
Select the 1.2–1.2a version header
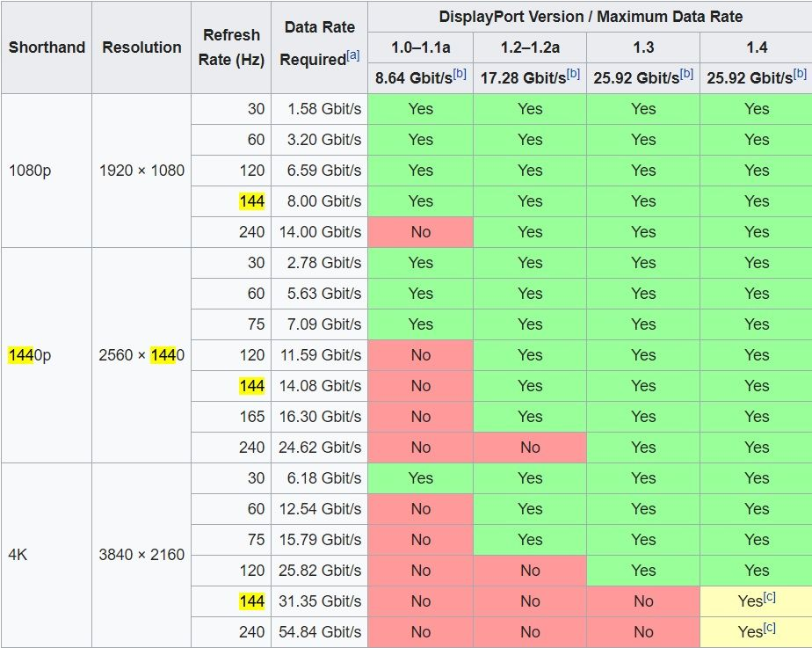[x=530, y=47]
